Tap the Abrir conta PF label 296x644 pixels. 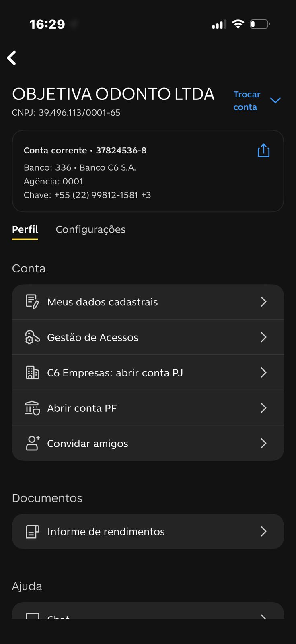pyautogui.click(x=82, y=408)
